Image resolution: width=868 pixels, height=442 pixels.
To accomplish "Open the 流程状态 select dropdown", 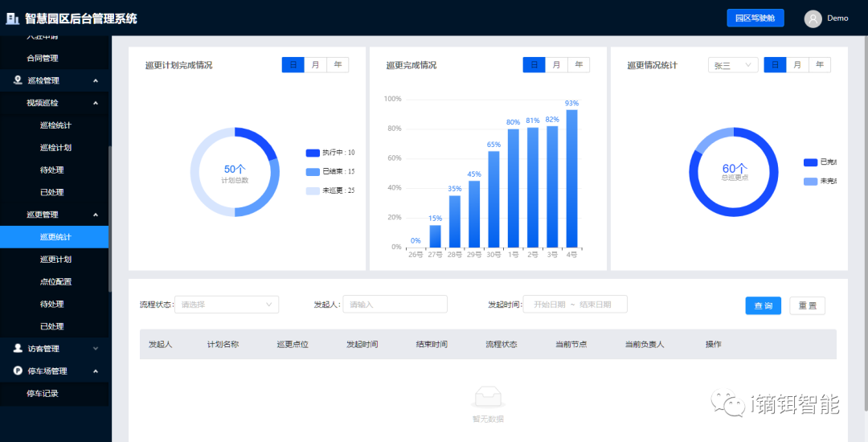I will pos(227,305).
